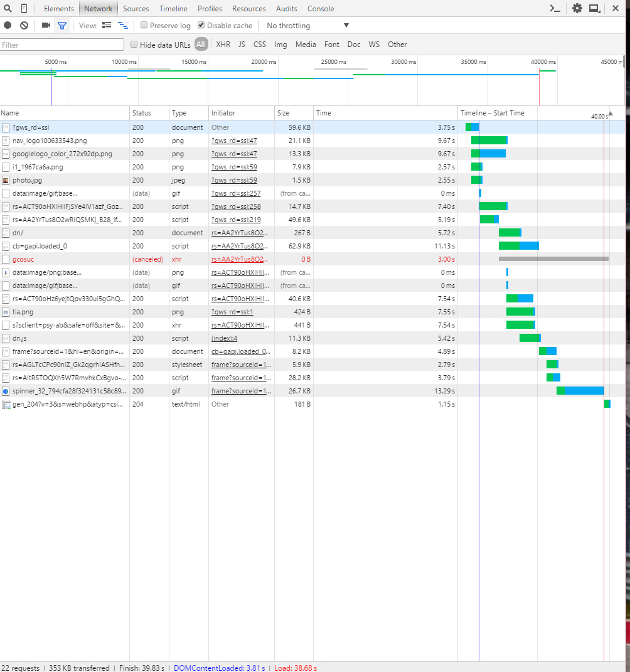Click inside the Filter text field
The image size is (630, 672).
point(62,45)
